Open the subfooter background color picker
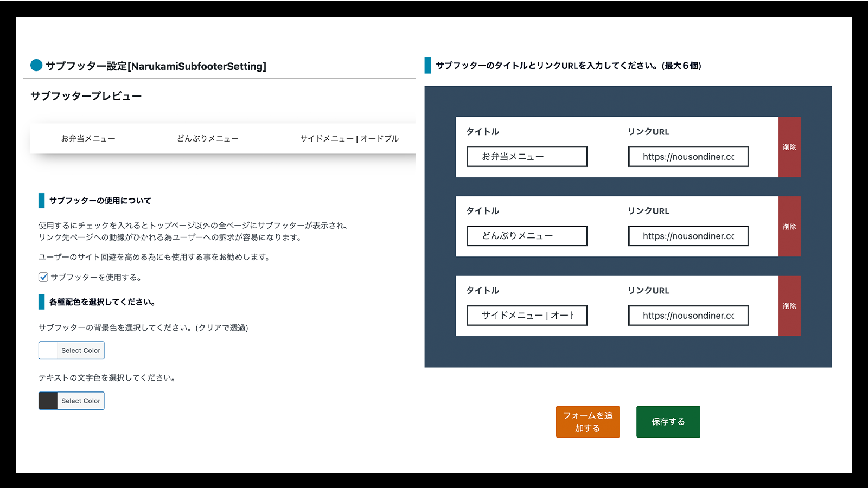Viewport: 868px width, 488px height. click(80, 350)
